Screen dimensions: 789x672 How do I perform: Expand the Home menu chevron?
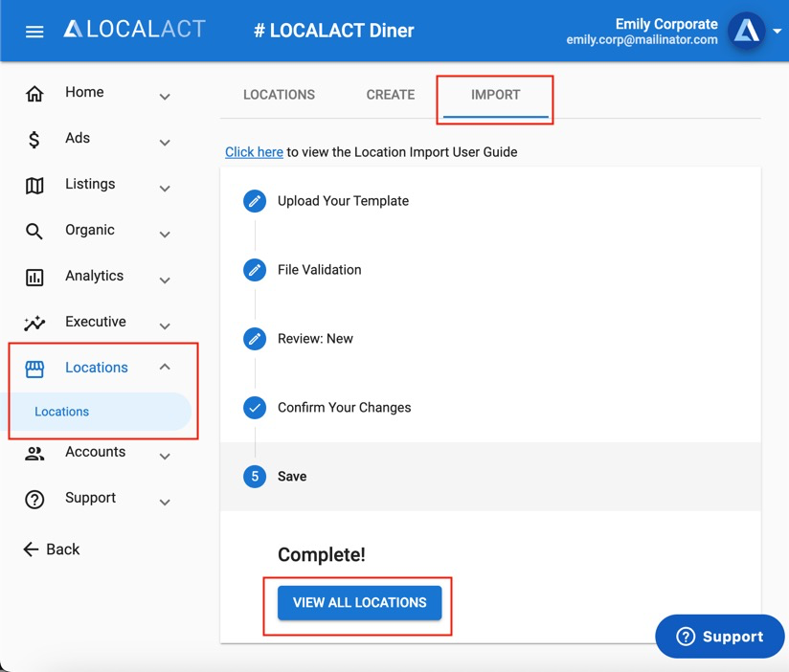click(165, 96)
